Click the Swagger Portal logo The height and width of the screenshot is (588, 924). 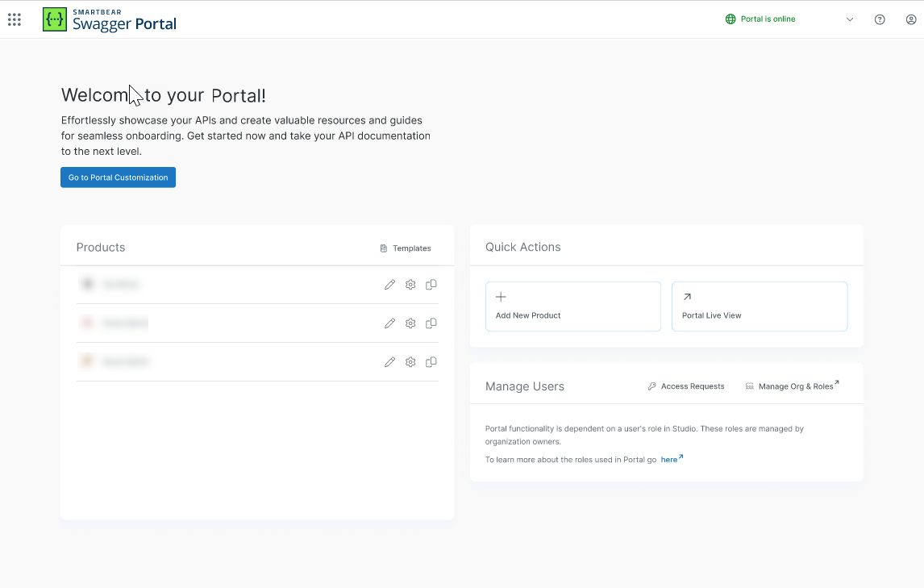click(110, 19)
